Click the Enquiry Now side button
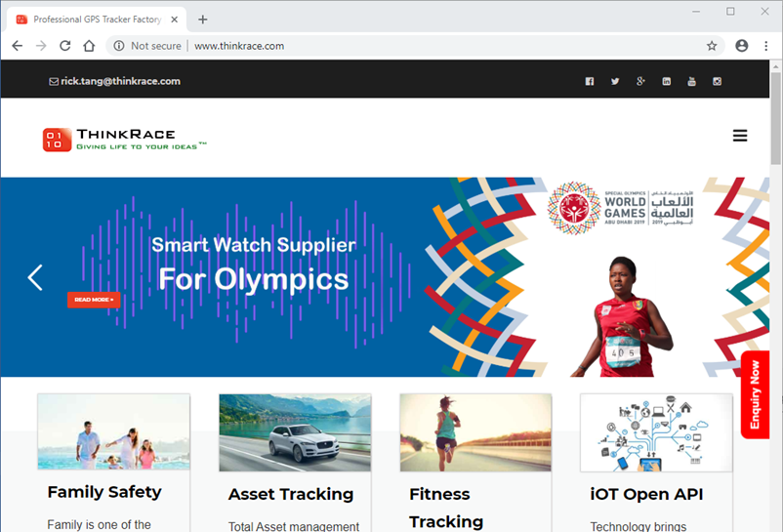This screenshot has width=783, height=532. (755, 394)
